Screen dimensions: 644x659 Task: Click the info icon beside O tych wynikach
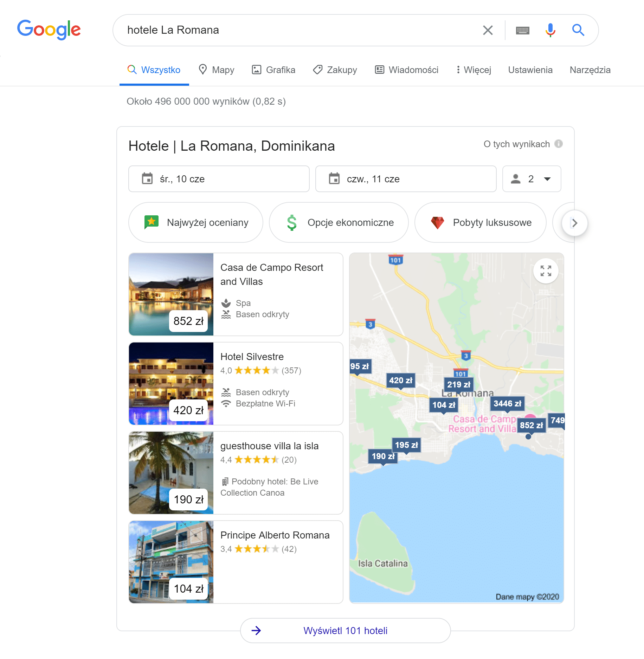point(559,144)
